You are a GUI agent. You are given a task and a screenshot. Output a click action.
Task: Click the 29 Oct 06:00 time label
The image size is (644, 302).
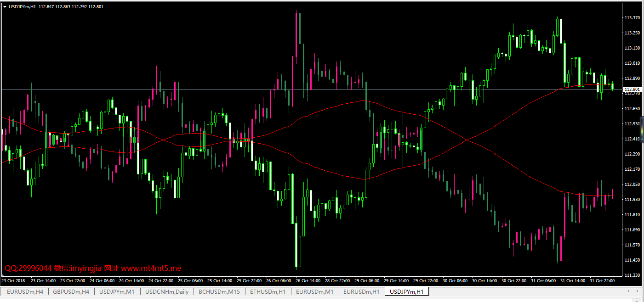click(x=367, y=280)
